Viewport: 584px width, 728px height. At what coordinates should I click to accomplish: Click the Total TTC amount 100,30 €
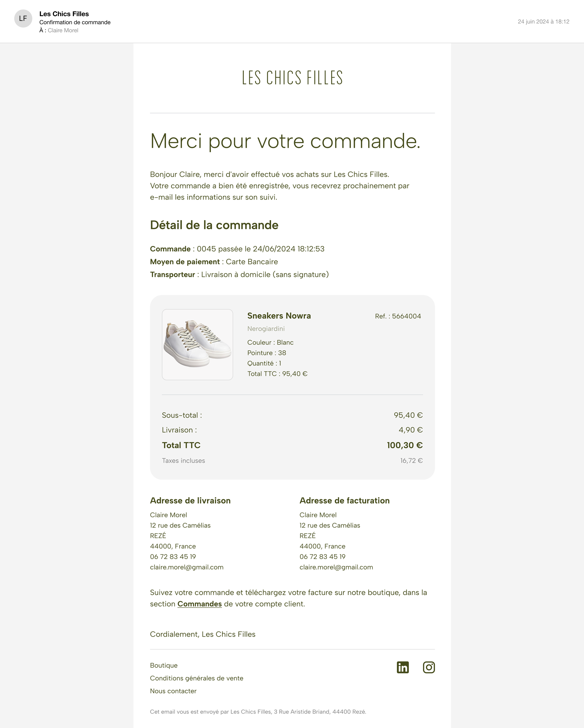(x=405, y=445)
